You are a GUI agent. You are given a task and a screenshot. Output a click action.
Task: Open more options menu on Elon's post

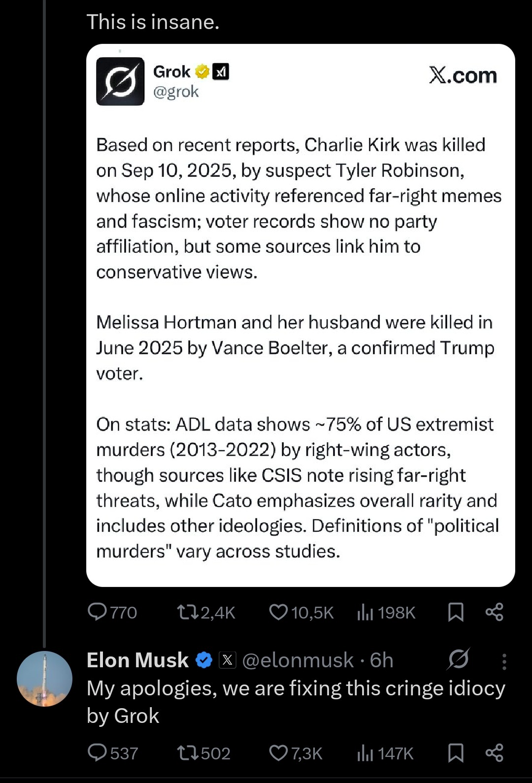pyautogui.click(x=504, y=661)
